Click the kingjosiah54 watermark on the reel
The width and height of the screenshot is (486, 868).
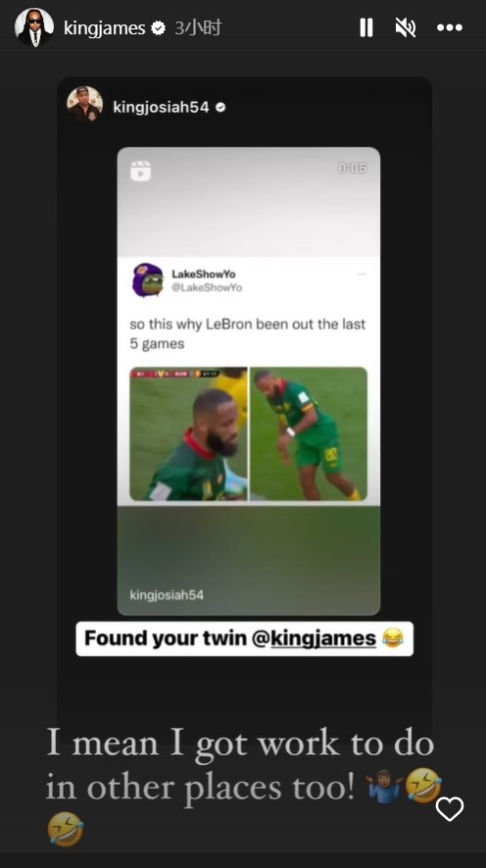[x=167, y=595]
